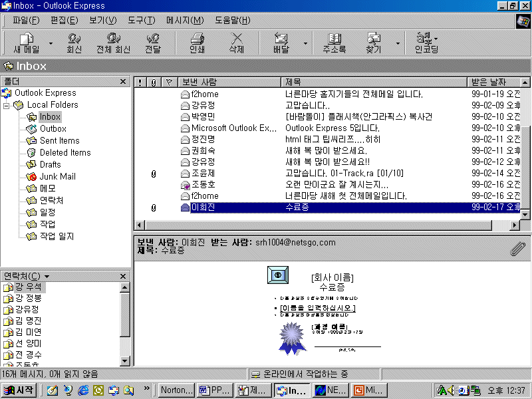
Task: Sort by the priority exclamation column
Action: (140, 82)
